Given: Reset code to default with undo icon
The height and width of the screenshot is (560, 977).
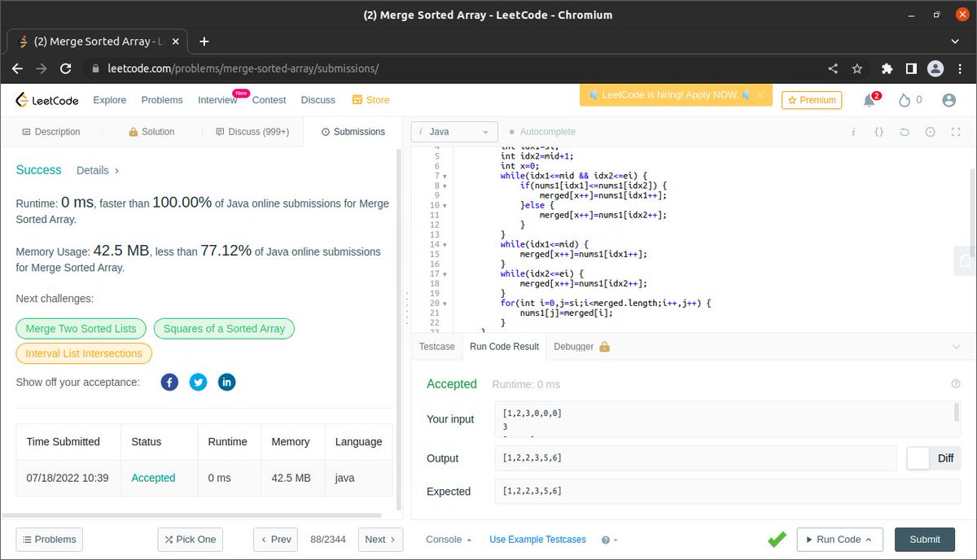Looking at the screenshot, I should 905,132.
